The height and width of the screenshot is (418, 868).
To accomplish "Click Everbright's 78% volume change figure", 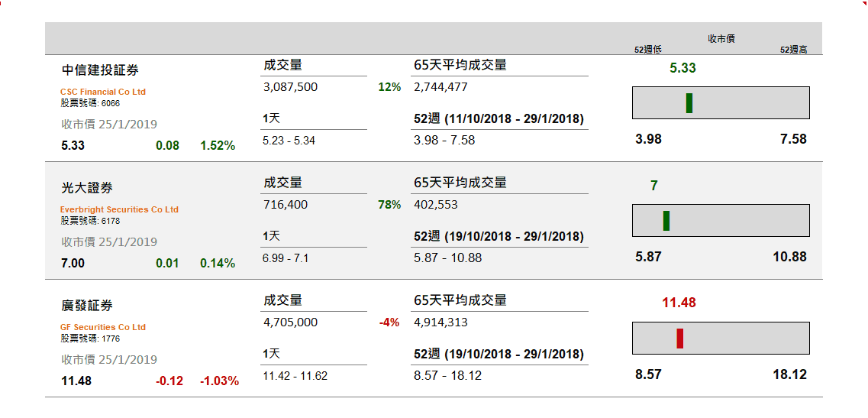I will point(389,205).
